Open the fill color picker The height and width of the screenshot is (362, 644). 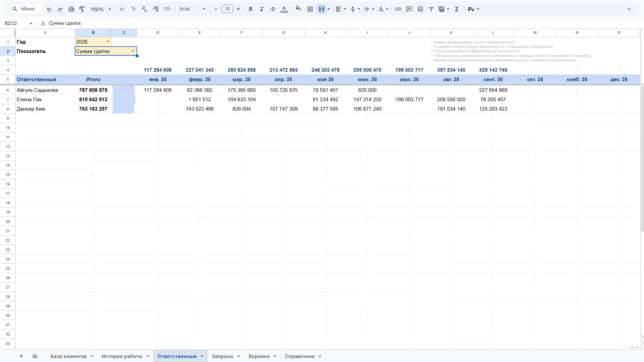click(298, 9)
